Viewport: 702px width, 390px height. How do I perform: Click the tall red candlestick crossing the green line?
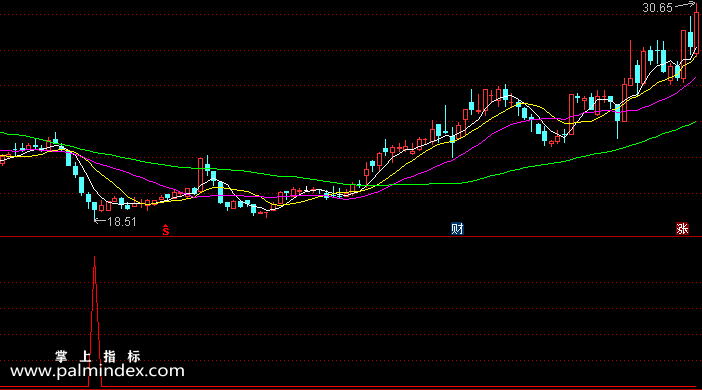coord(200,172)
